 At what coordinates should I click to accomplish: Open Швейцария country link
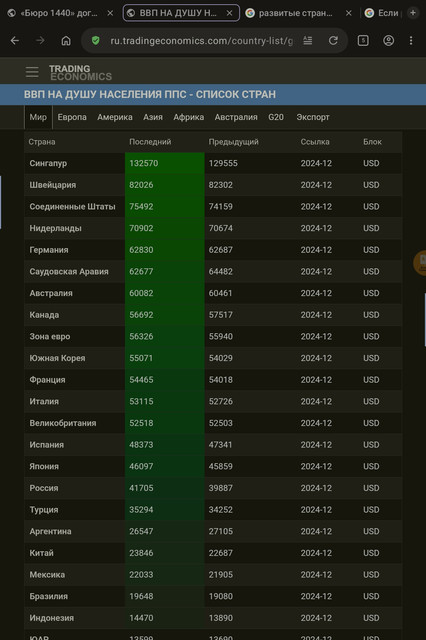pyautogui.click(x=53, y=185)
